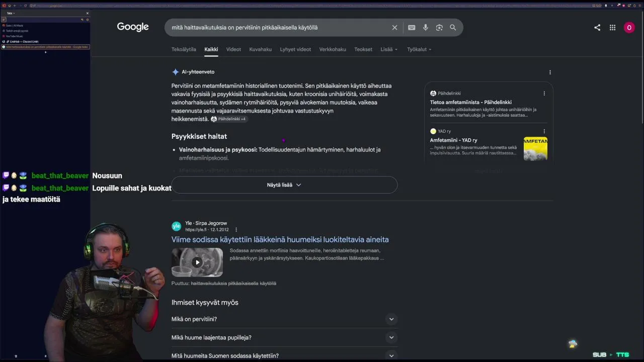Play the Yle video thumbnail
644x362 pixels.
(197, 262)
